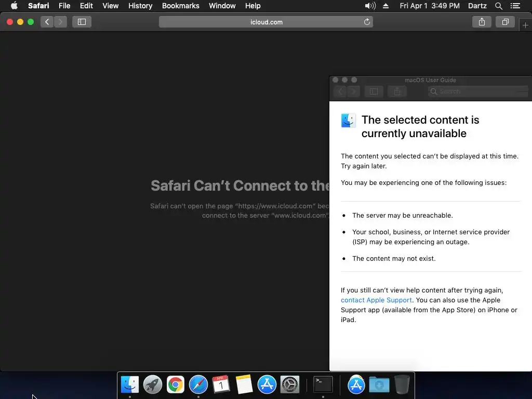Image resolution: width=532 pixels, height=399 pixels.
Task: Click the date and time in menu bar
Action: point(430,6)
